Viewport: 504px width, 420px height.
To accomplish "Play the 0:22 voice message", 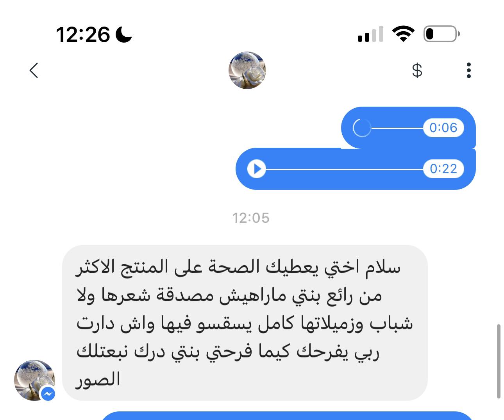I will click(x=257, y=169).
